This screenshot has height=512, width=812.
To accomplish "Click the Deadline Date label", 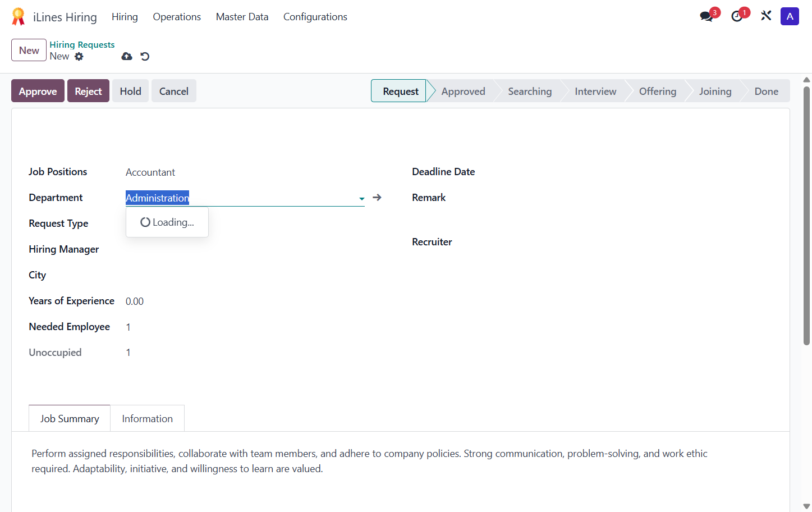I will [443, 172].
